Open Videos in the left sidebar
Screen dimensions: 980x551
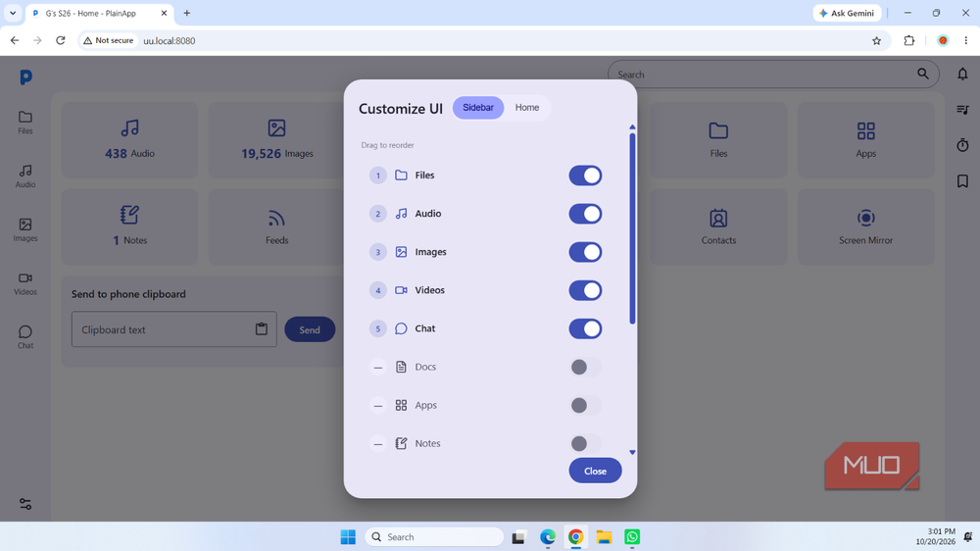[25, 284]
